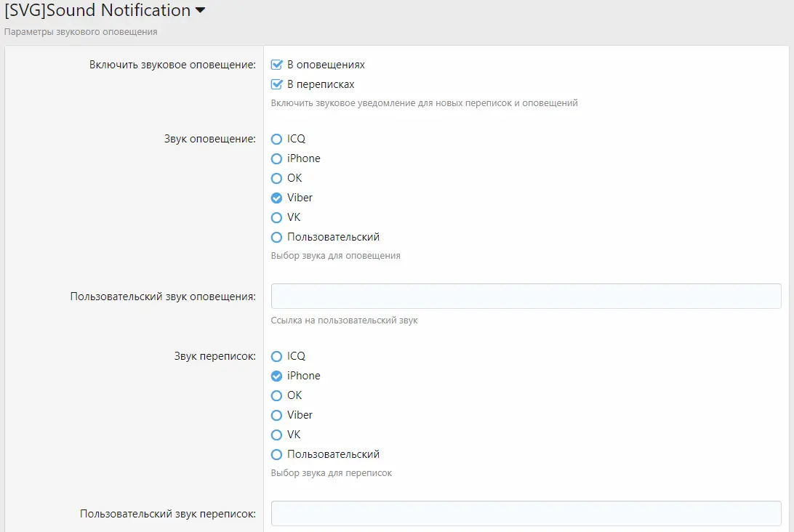
Task: Select Пользовательский under Звук оповещение
Action: pos(276,237)
